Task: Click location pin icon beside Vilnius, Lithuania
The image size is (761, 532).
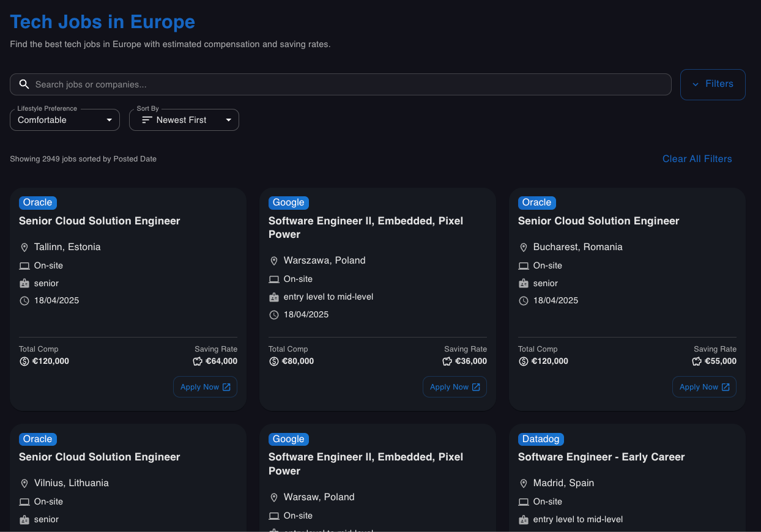Action: 24,484
